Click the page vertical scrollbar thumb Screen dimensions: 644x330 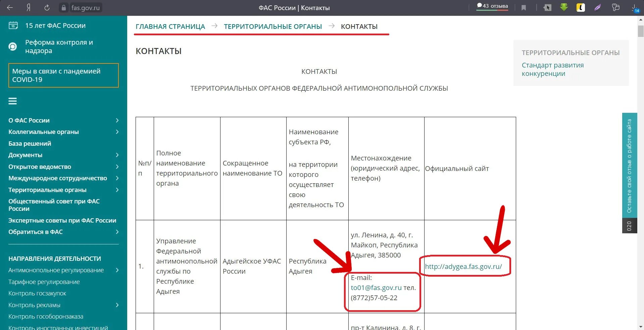point(641,31)
